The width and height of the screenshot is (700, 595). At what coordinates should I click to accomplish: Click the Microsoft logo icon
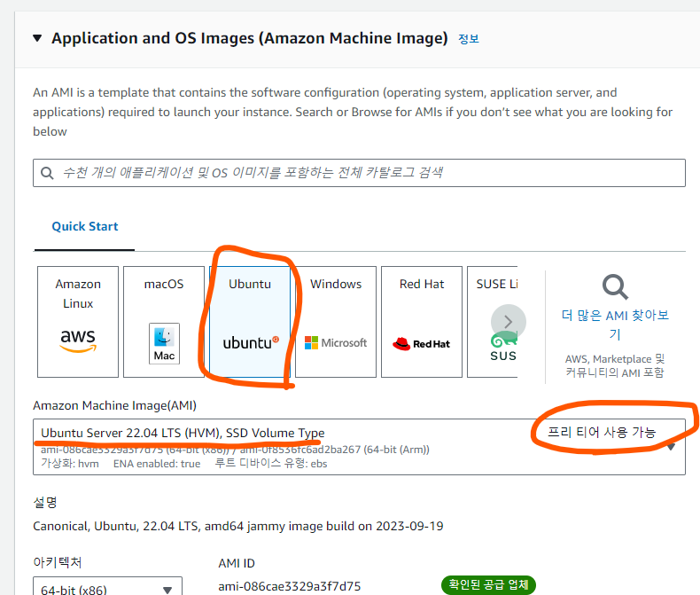point(336,342)
